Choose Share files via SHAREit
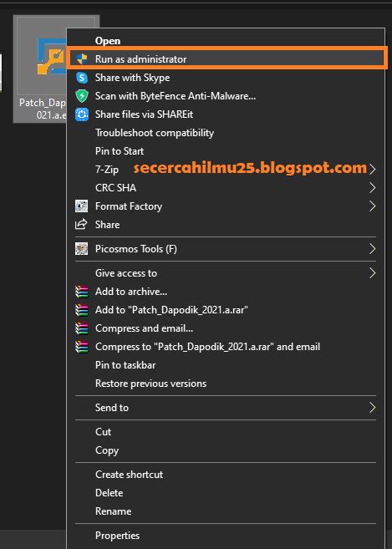 (227, 114)
